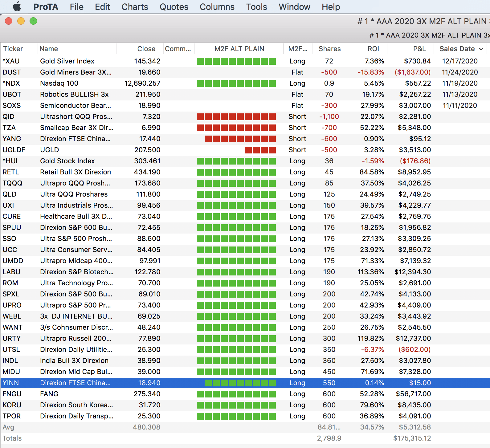Viewport: 490px width, 448px height.
Task: Click the Avg close value 480.308
Action: (x=147, y=427)
